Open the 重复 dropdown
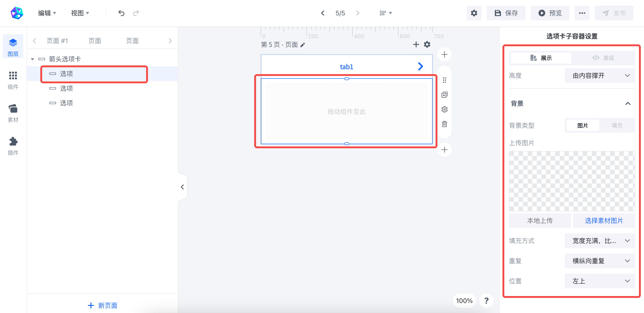Viewport: 644px width, 313px height. [600, 261]
